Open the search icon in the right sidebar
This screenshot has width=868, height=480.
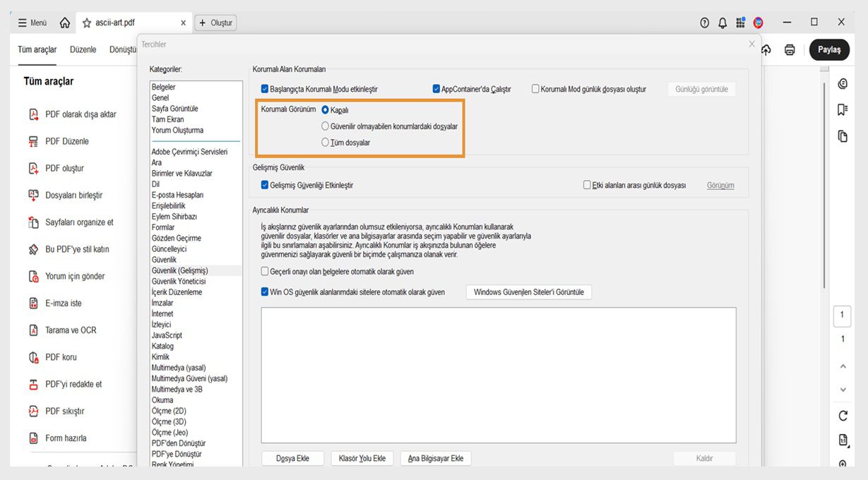click(842, 83)
